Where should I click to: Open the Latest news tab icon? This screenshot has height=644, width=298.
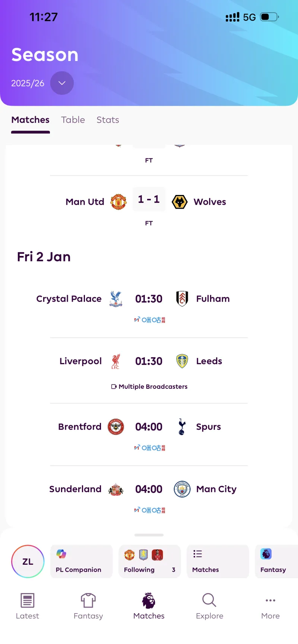pos(27,600)
